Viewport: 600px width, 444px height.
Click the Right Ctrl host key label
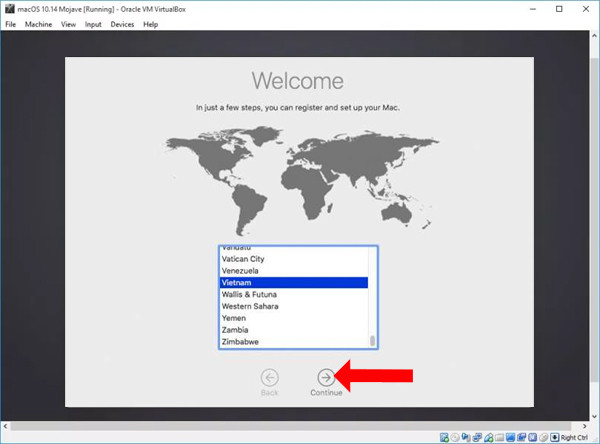pyautogui.click(x=574, y=437)
